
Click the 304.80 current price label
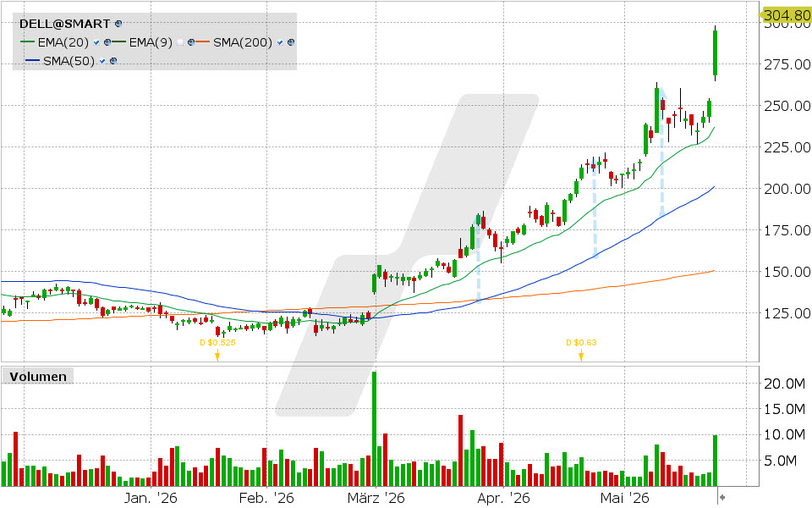786,15
